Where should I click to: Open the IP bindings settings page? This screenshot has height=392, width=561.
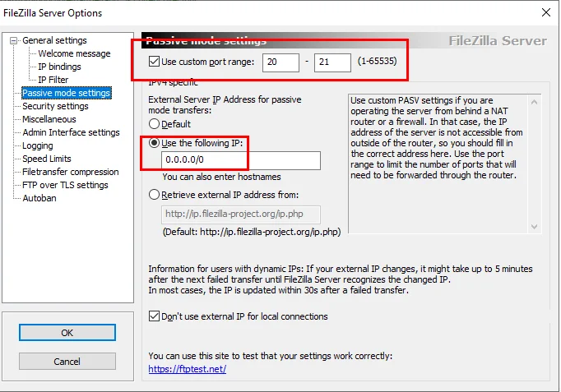tap(59, 67)
